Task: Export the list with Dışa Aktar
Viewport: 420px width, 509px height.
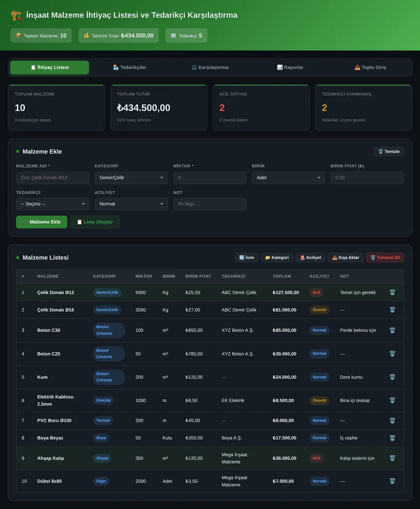Action: (346, 258)
